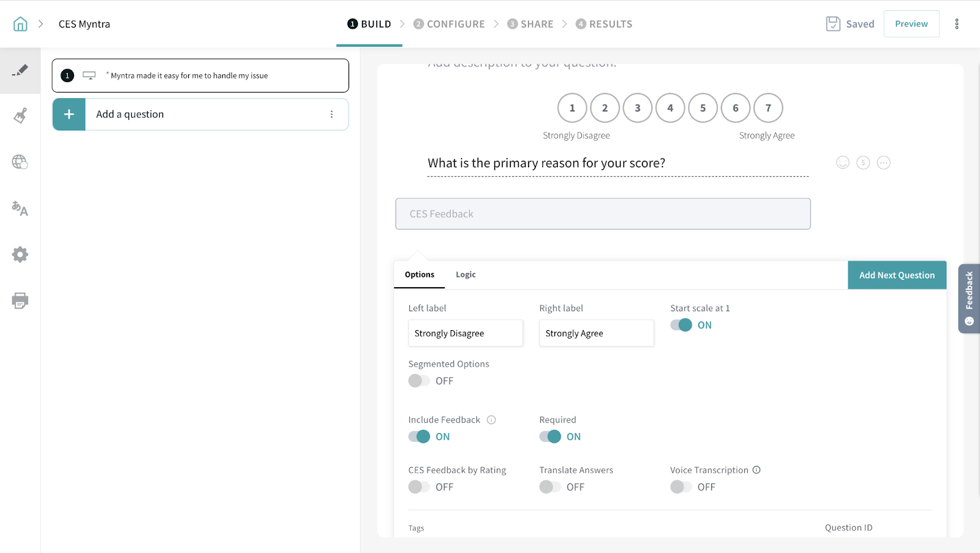Open the translation languages icon in sidebar
The image size is (980, 553).
click(20, 209)
